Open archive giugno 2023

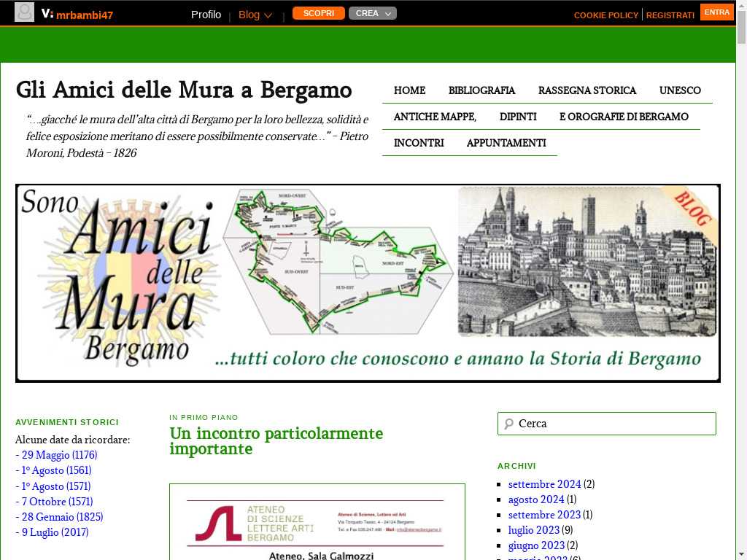pyautogui.click(x=536, y=545)
